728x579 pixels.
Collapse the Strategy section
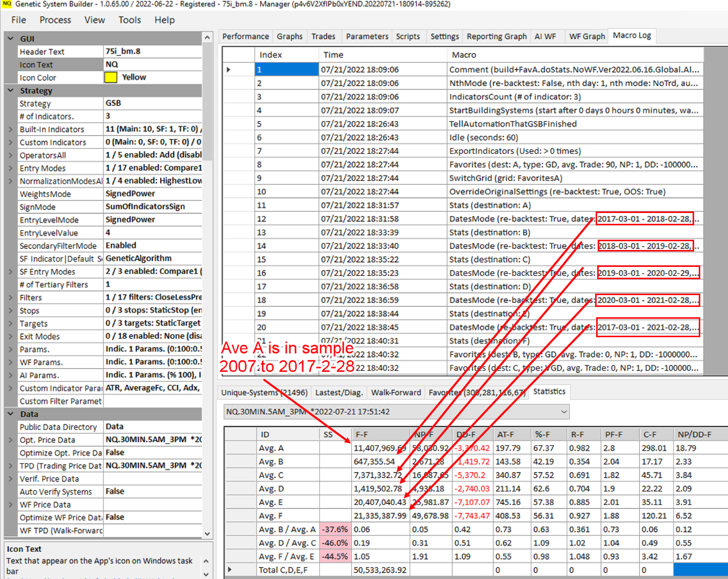(11, 90)
